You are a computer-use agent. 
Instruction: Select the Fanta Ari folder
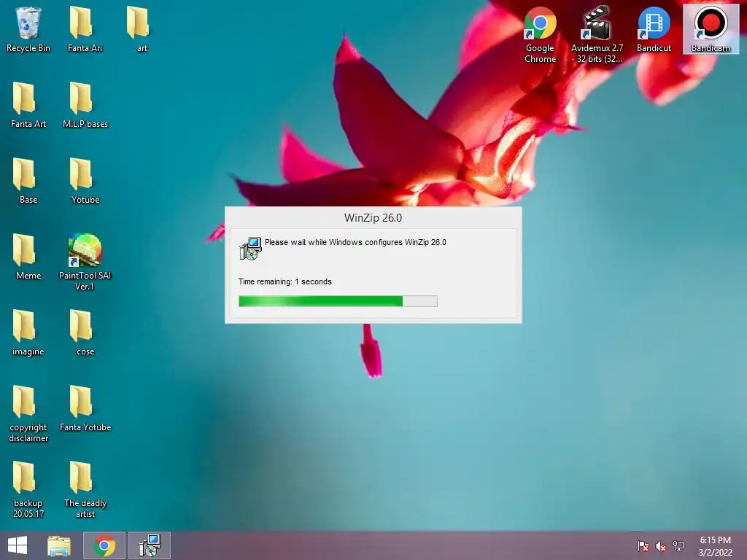pos(85,29)
